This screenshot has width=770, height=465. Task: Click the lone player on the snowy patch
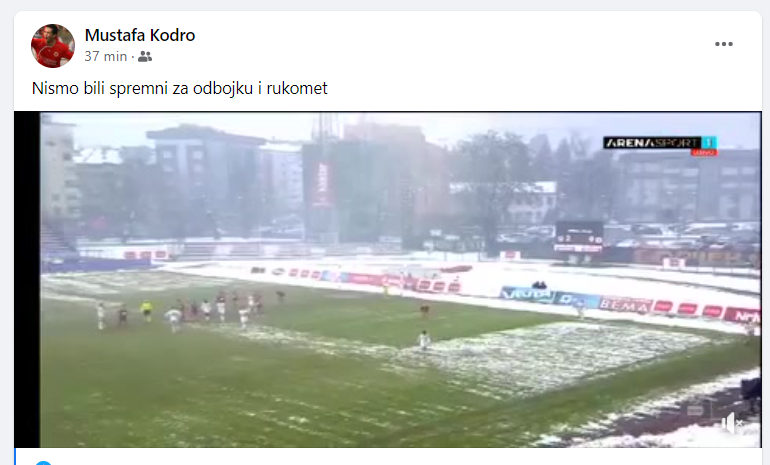click(424, 340)
